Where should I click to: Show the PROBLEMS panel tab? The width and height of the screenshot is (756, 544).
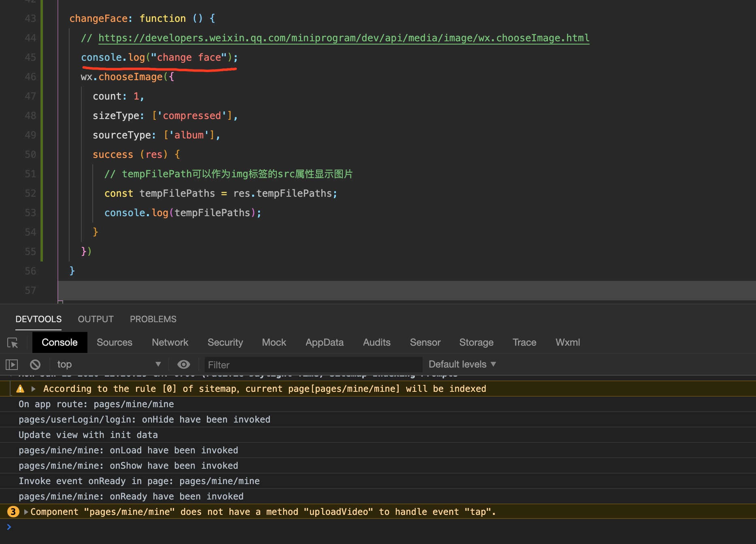point(153,319)
